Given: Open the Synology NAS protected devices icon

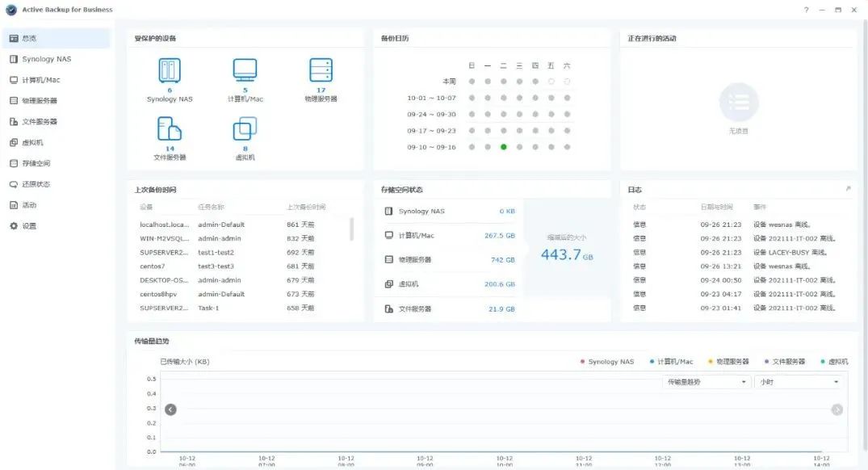Looking at the screenshot, I should (x=170, y=70).
